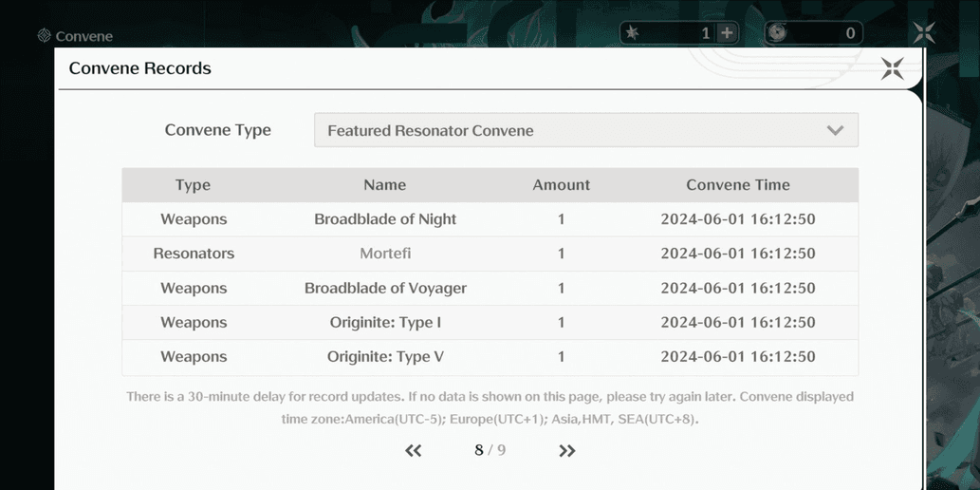Close the Convene Records dialog
The width and height of the screenshot is (980, 490).
(893, 68)
